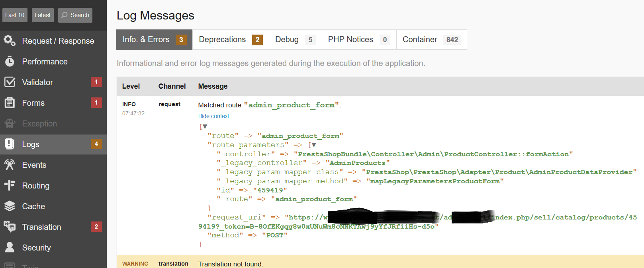Click the WARNING level label
Screen dimensions: 644x268
135,264
